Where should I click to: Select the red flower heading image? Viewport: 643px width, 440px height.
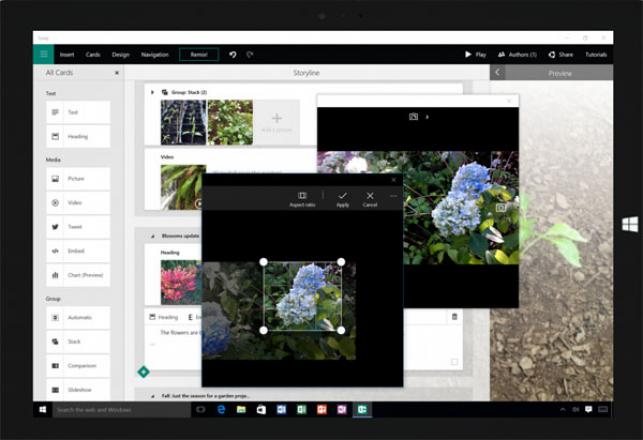coord(181,282)
